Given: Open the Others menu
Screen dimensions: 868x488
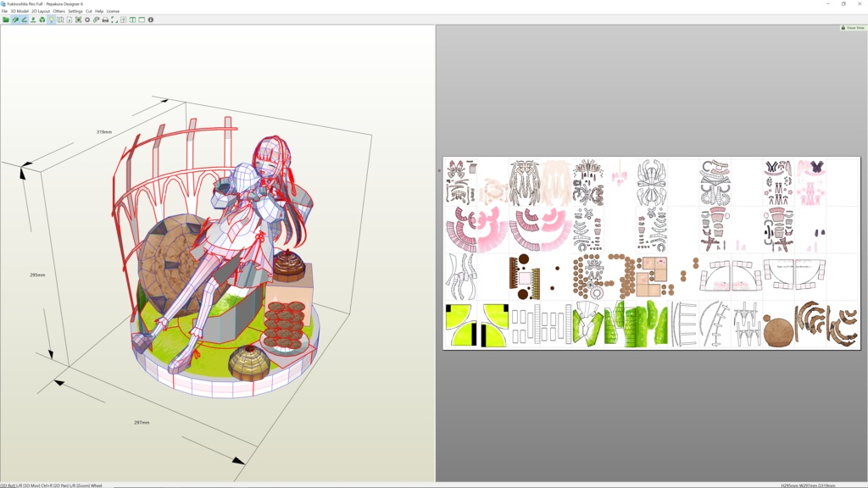Looking at the screenshot, I should point(59,11).
